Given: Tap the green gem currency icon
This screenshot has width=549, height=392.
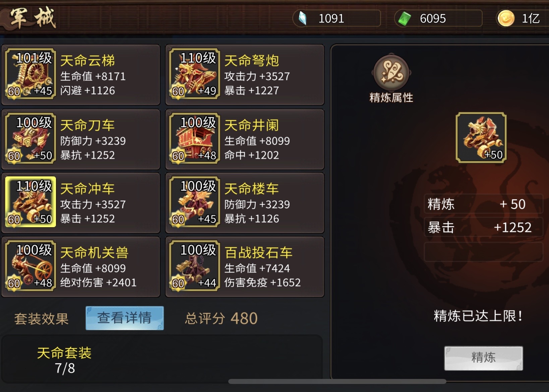Looking at the screenshot, I should pos(405,18).
